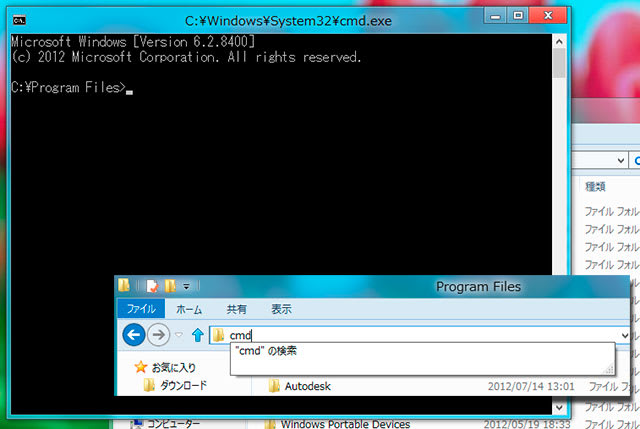Click the folder icon in address bar
Image resolution: width=640 pixels, height=429 pixels.
click(218, 335)
